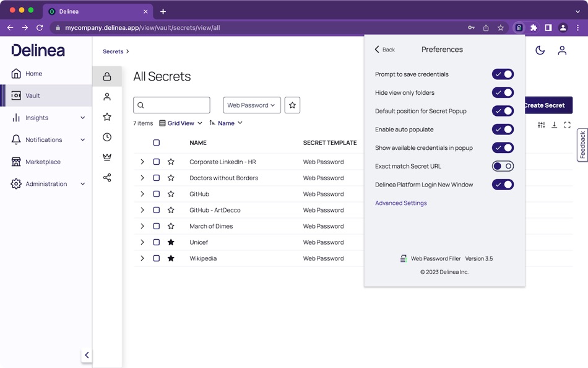Filter by favorites star button
The image size is (588, 368).
(293, 105)
